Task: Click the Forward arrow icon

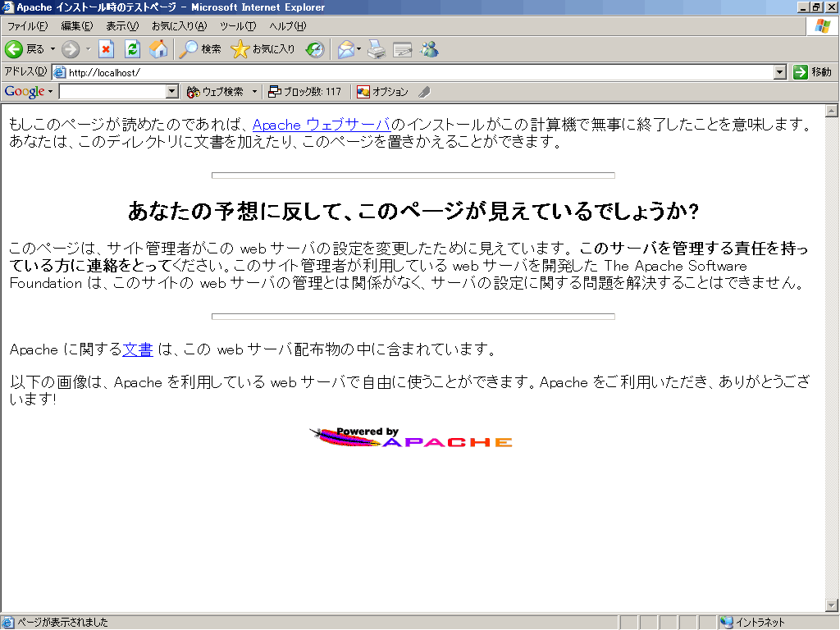Action: click(x=71, y=49)
